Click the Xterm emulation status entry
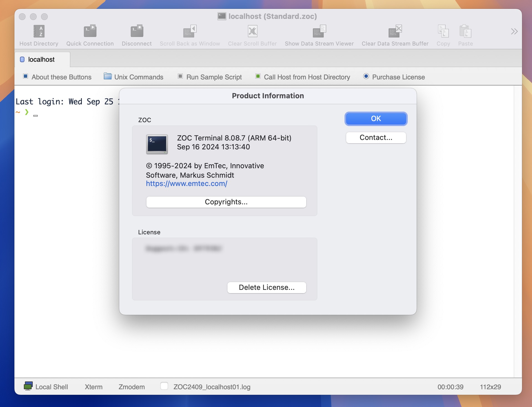The image size is (532, 407). tap(93, 387)
